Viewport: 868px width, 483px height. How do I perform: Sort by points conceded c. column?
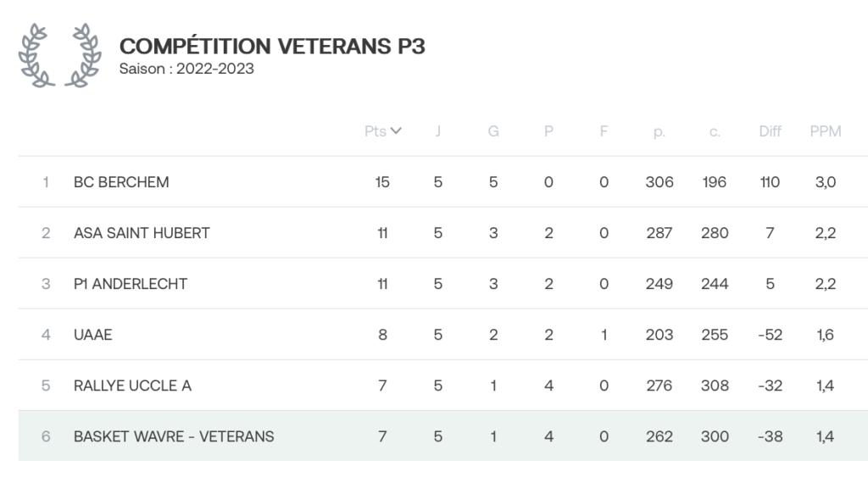pyautogui.click(x=715, y=131)
